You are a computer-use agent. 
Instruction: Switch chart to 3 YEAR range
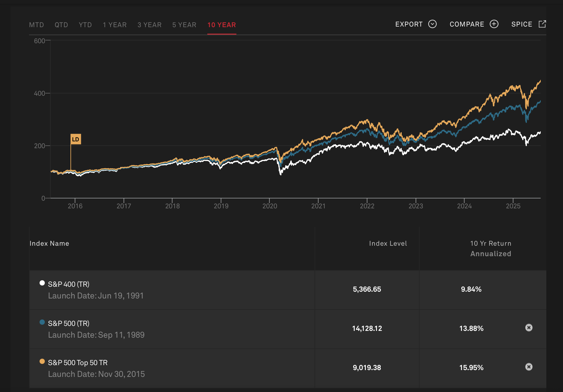[150, 25]
